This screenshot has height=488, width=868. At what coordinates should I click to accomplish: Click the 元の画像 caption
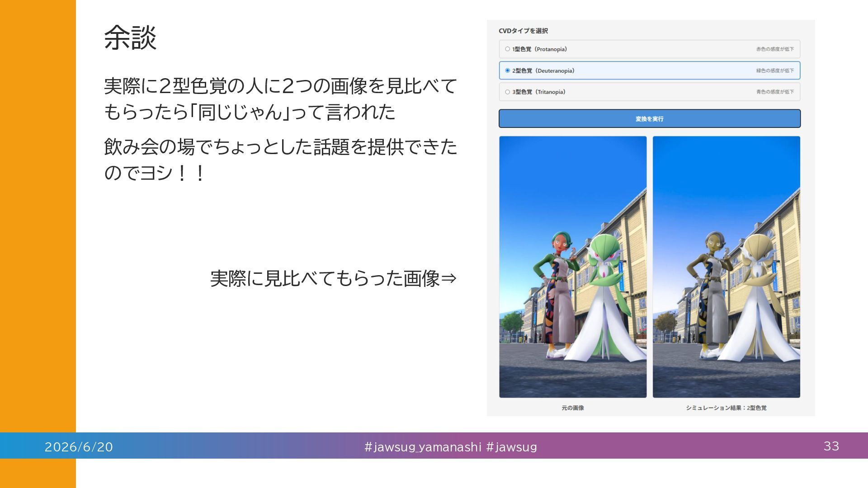click(x=573, y=408)
